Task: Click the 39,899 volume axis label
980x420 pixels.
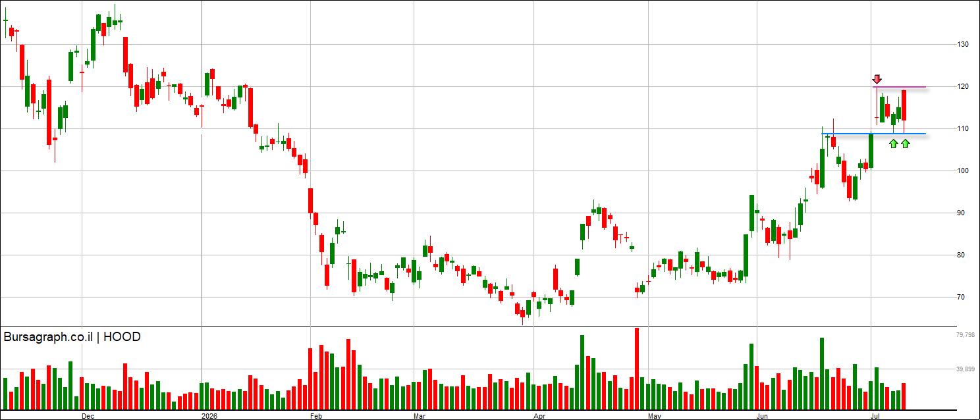Action: [x=965, y=369]
